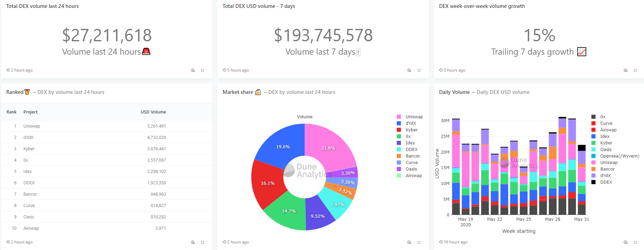Hide dYdX series in the pie chart legend
Viewport: 644px width, 250px height.
pyautogui.click(x=411, y=123)
